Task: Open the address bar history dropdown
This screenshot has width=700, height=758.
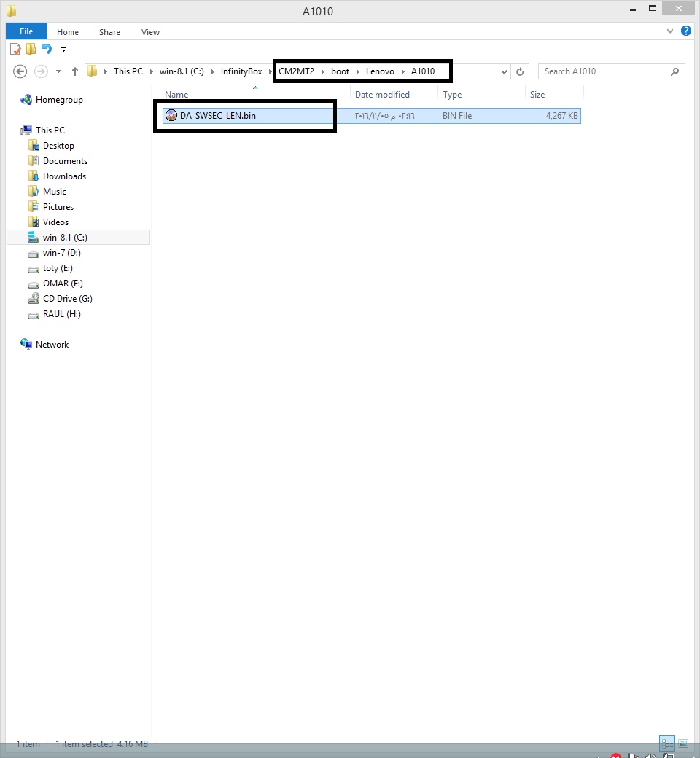Action: (x=504, y=71)
